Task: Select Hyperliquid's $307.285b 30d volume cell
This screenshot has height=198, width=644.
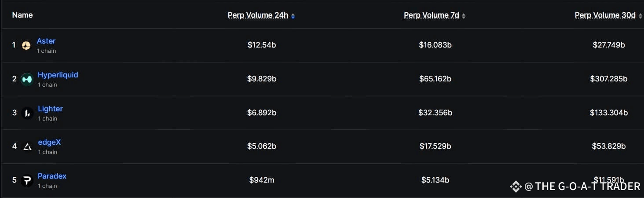Action: [609, 79]
